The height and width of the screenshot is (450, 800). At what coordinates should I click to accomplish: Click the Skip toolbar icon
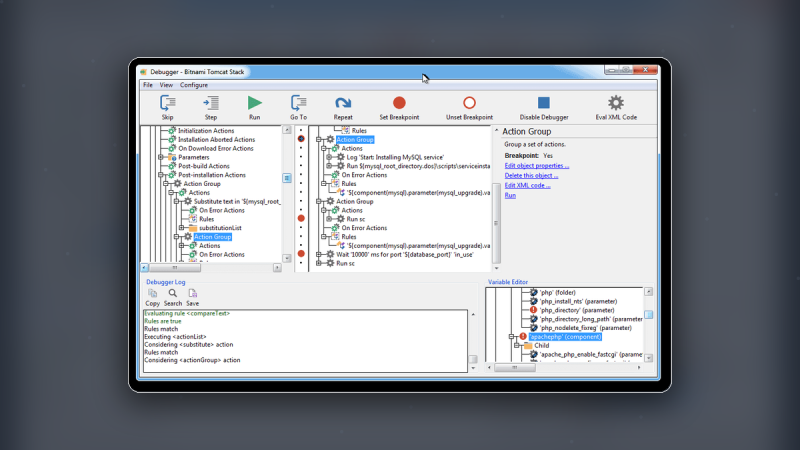[167, 103]
